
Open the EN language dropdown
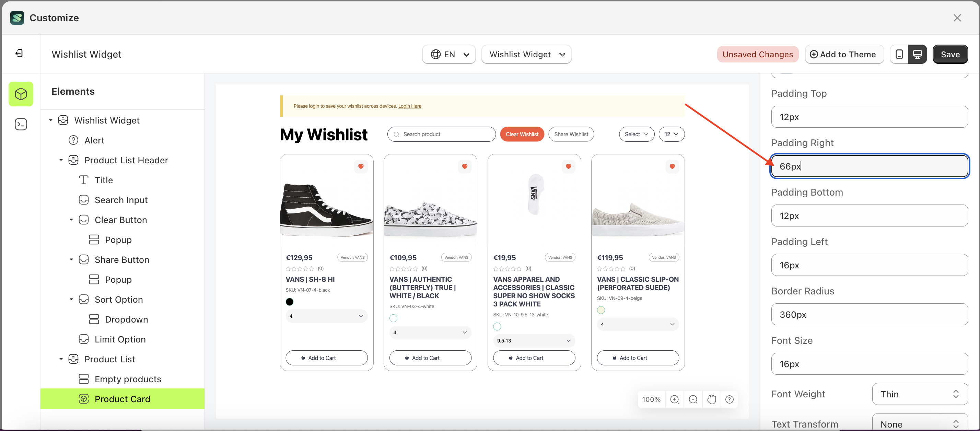(449, 55)
